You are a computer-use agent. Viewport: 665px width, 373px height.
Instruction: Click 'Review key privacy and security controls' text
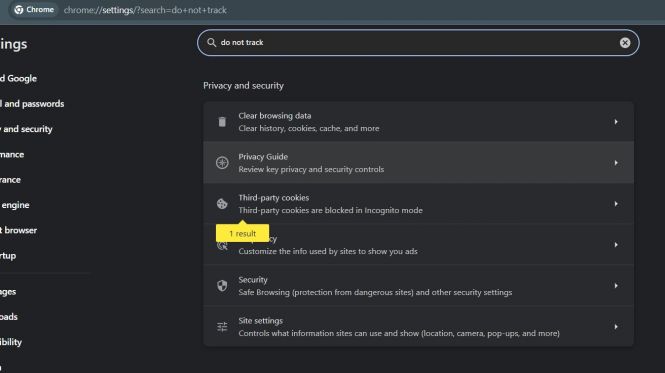click(x=311, y=169)
